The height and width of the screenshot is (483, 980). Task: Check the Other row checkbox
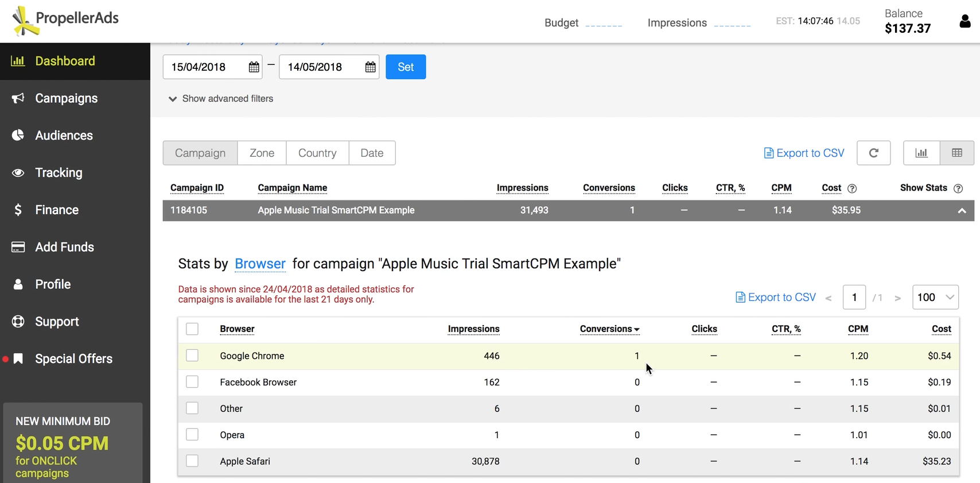(192, 408)
